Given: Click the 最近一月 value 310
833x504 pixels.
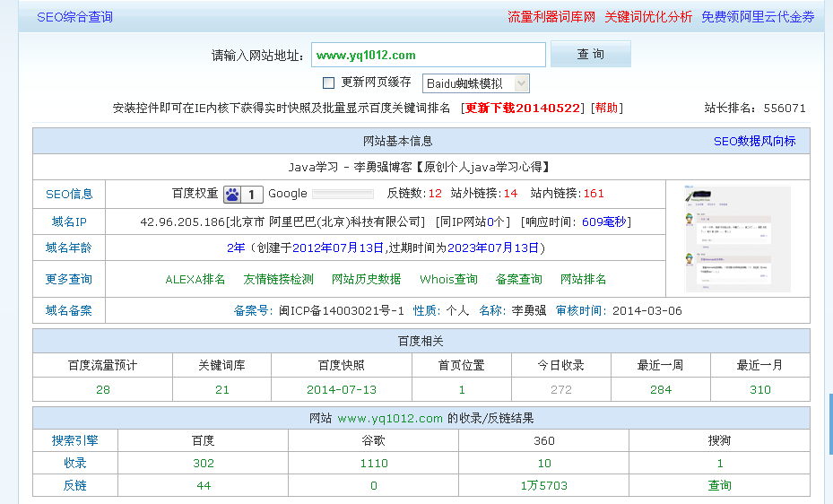Looking at the screenshot, I should click(760, 390).
